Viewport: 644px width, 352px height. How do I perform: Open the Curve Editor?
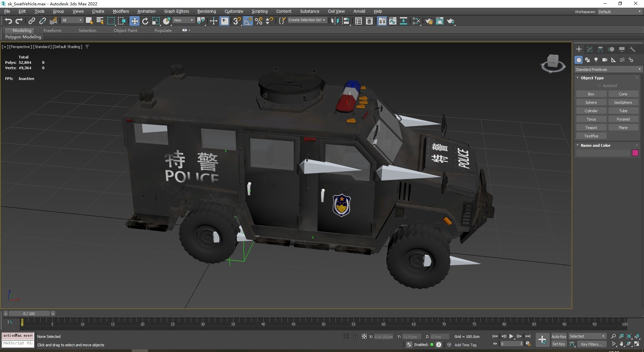[x=393, y=21]
